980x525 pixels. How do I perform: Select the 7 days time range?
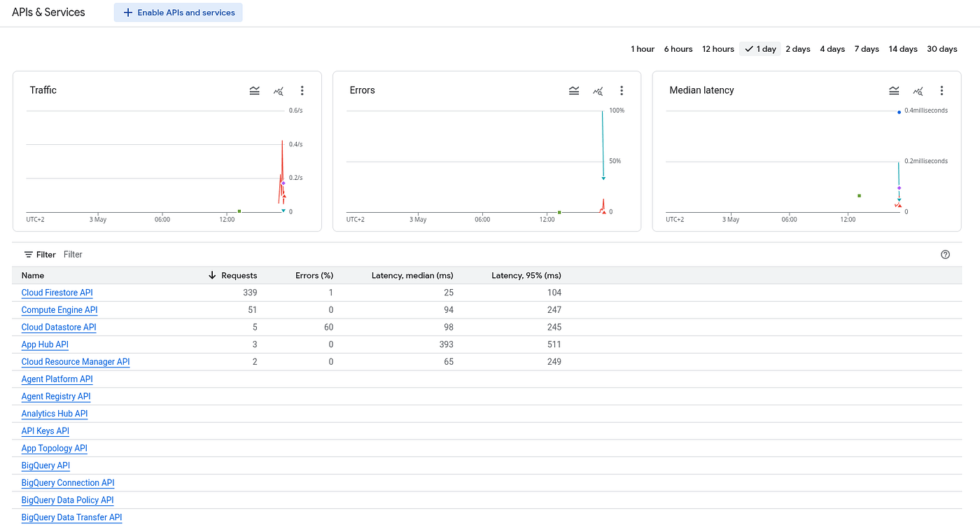[867, 49]
